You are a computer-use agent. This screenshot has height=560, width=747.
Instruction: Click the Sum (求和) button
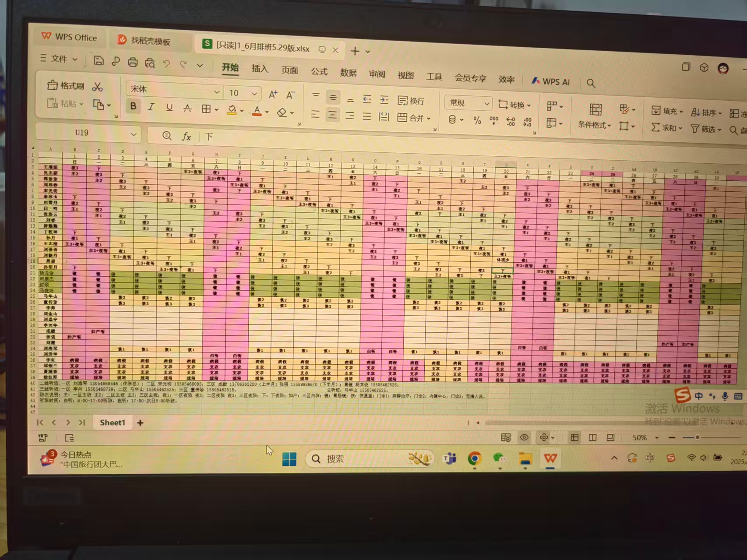click(x=666, y=128)
